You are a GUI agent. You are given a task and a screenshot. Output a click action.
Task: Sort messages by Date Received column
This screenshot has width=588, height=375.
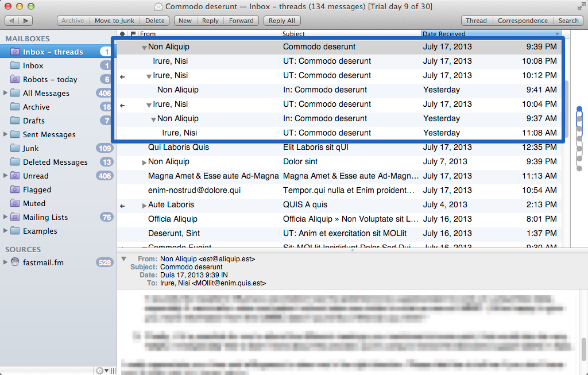pyautogui.click(x=488, y=34)
